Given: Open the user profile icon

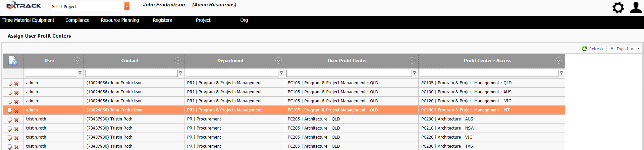Looking at the screenshot, I should click(636, 7).
